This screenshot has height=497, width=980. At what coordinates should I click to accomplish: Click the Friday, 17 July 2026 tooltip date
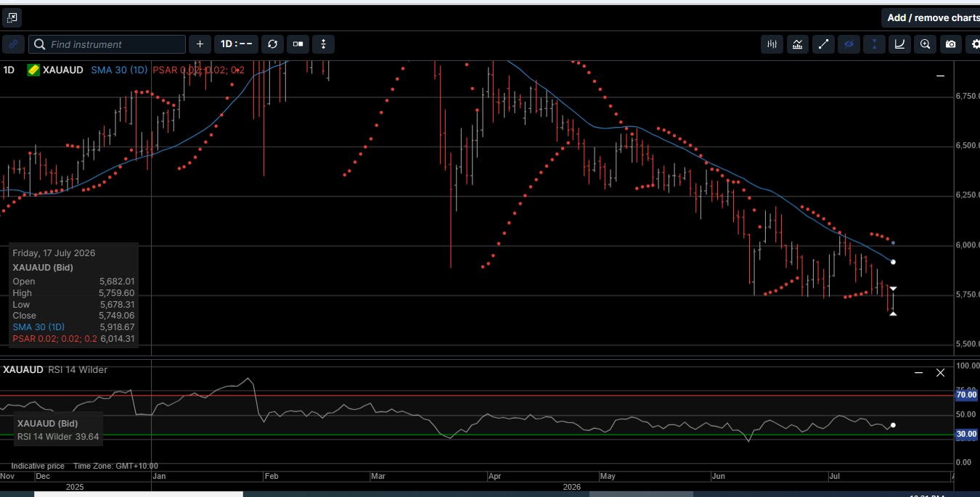point(54,253)
